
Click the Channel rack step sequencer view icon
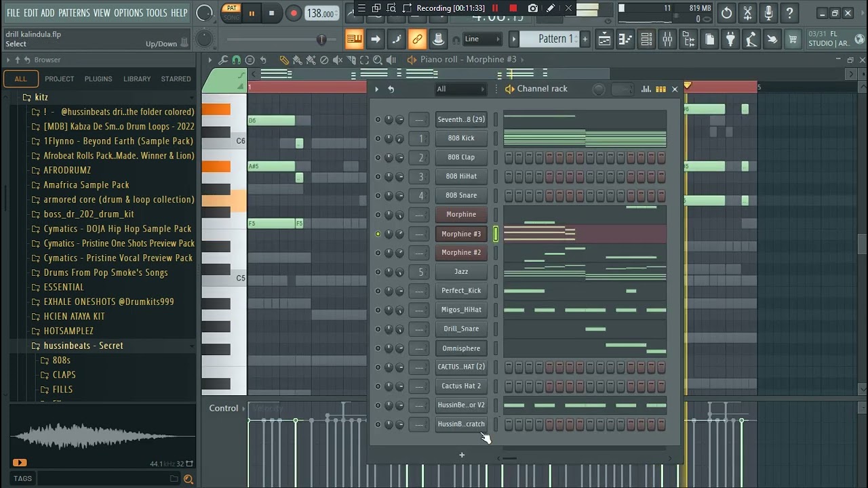(660, 89)
